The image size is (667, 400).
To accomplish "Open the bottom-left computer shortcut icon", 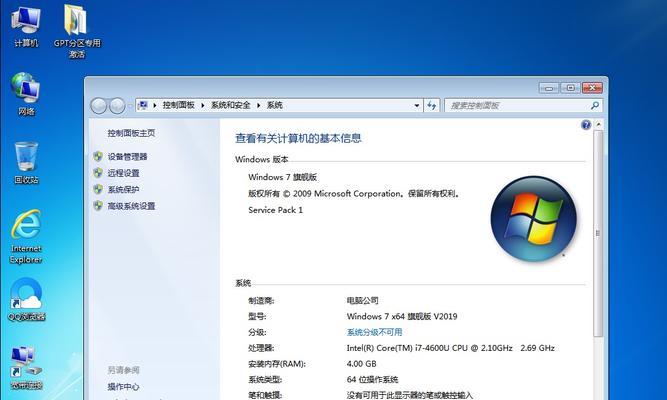I will (26, 368).
